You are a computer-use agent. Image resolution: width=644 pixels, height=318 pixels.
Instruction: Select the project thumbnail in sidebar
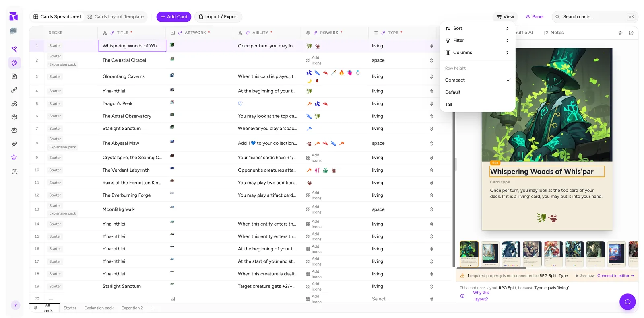click(x=13, y=31)
